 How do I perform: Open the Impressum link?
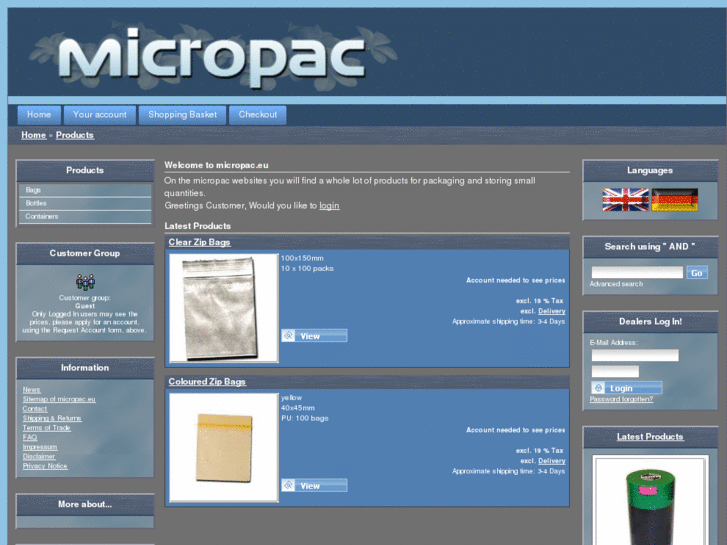tap(40, 447)
